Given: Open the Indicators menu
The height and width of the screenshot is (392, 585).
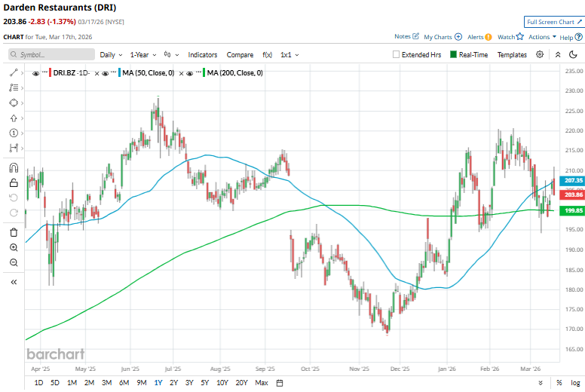Looking at the screenshot, I should tap(202, 55).
